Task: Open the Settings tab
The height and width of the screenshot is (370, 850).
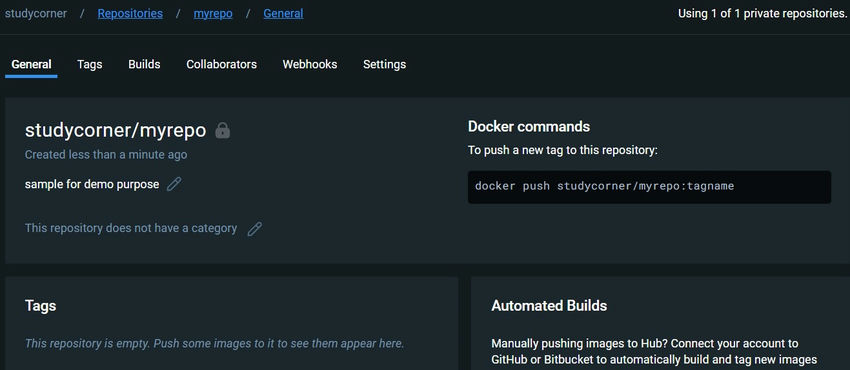Action: coord(384,64)
